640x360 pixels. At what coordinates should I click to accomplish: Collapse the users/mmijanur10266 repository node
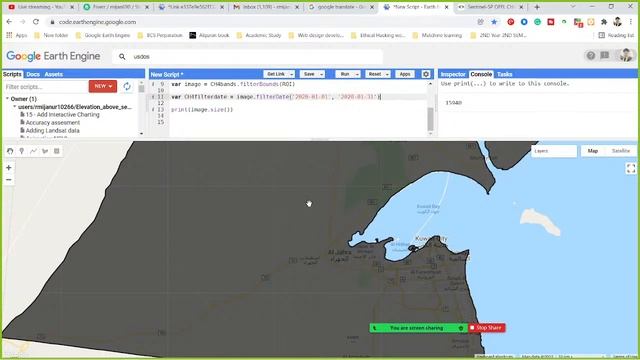click(x=14, y=107)
